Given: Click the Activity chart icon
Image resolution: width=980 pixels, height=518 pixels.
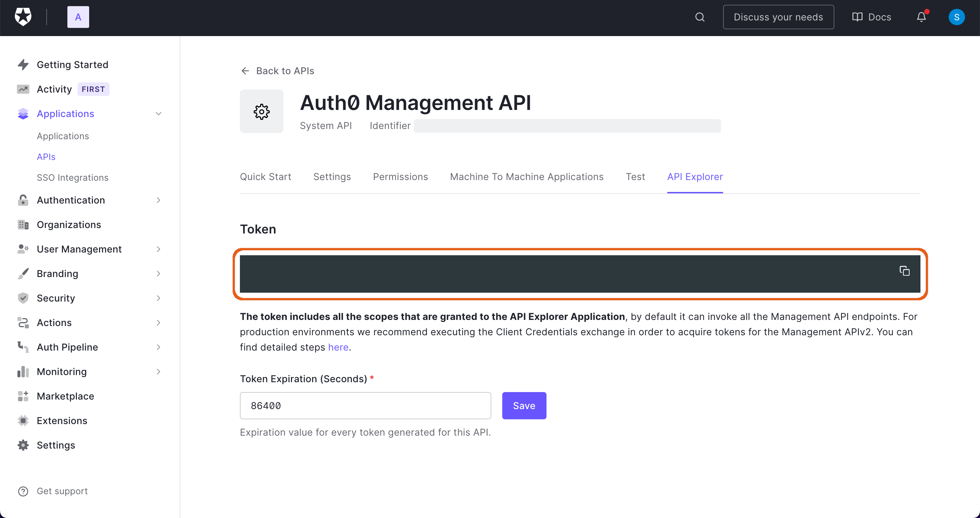Looking at the screenshot, I should tap(23, 89).
